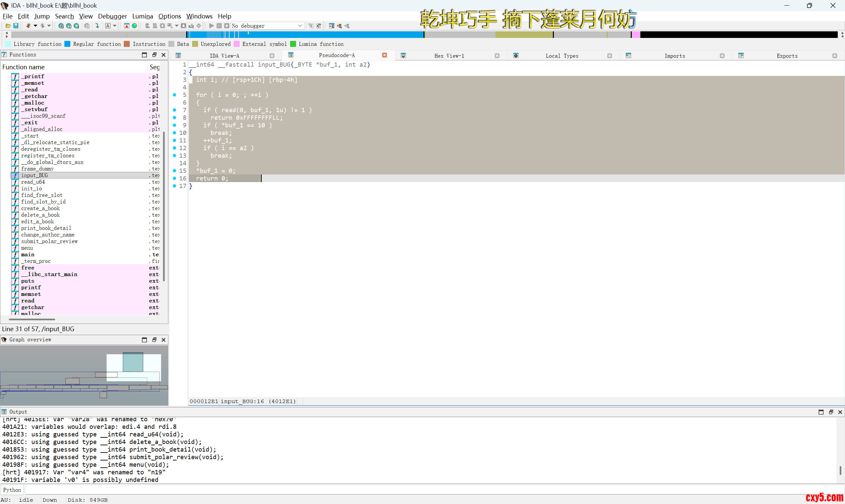Toggle breakpoint dot at line 7
The image size is (845, 504).
pyautogui.click(x=175, y=110)
